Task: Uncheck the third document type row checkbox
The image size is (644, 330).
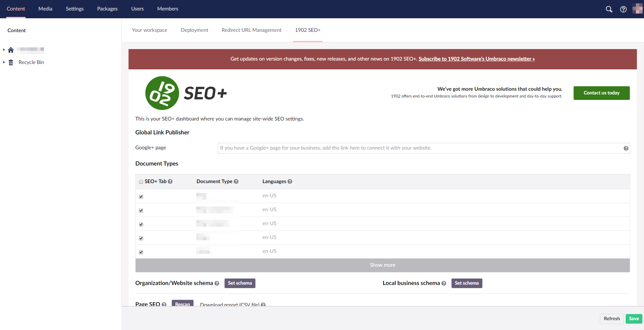Action: [141, 224]
